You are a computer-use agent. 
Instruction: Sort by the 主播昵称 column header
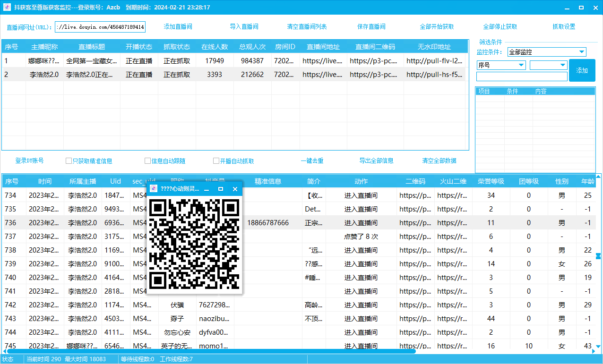(x=45, y=47)
